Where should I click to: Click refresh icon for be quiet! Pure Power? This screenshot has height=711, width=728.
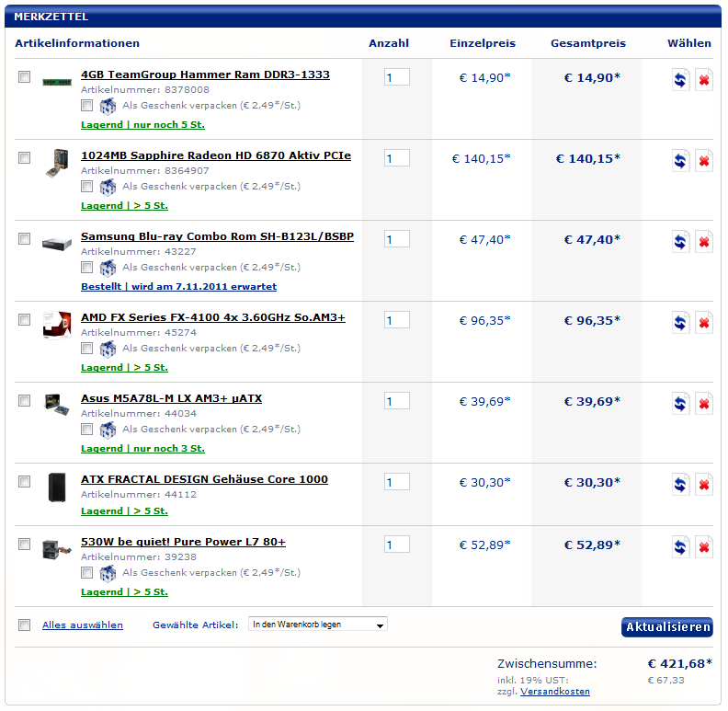pos(680,547)
